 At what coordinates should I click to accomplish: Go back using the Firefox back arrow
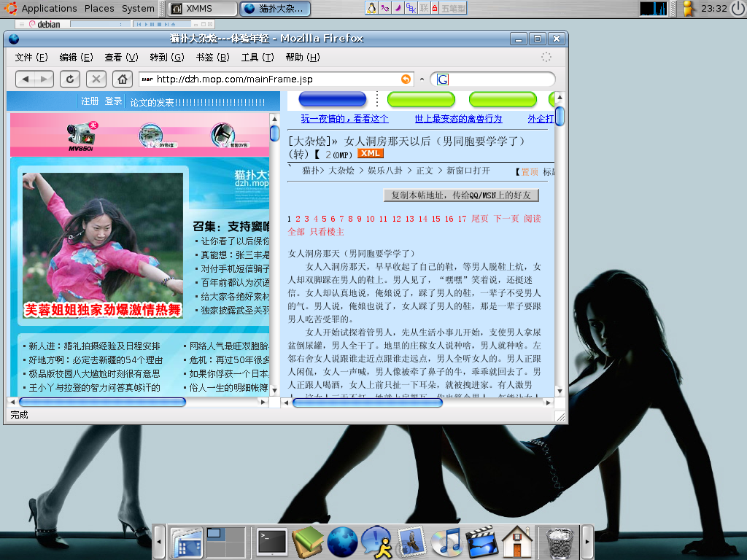pos(26,79)
